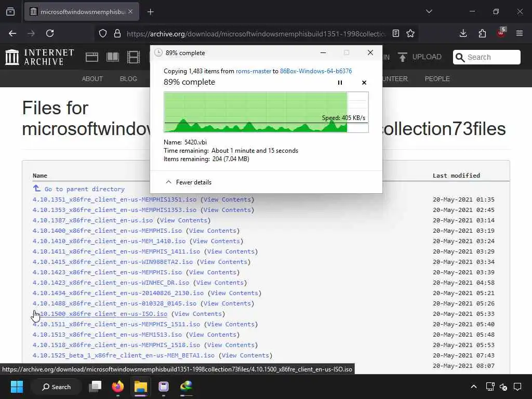Show hidden system tray icons
This screenshot has width=532, height=399.
click(x=474, y=387)
